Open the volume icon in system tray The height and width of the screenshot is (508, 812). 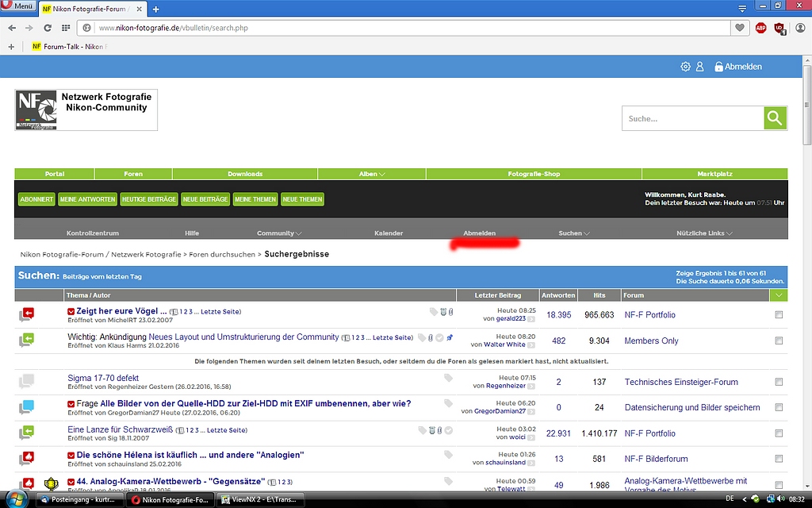pos(781,499)
